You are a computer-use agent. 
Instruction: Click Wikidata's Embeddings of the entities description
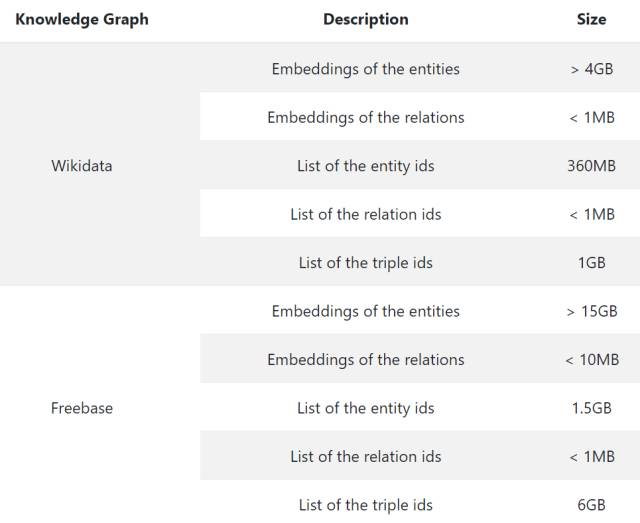[x=366, y=69]
